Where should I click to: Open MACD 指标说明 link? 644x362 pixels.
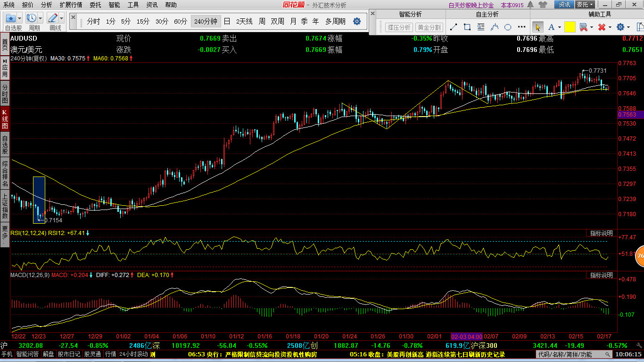pos(601,275)
